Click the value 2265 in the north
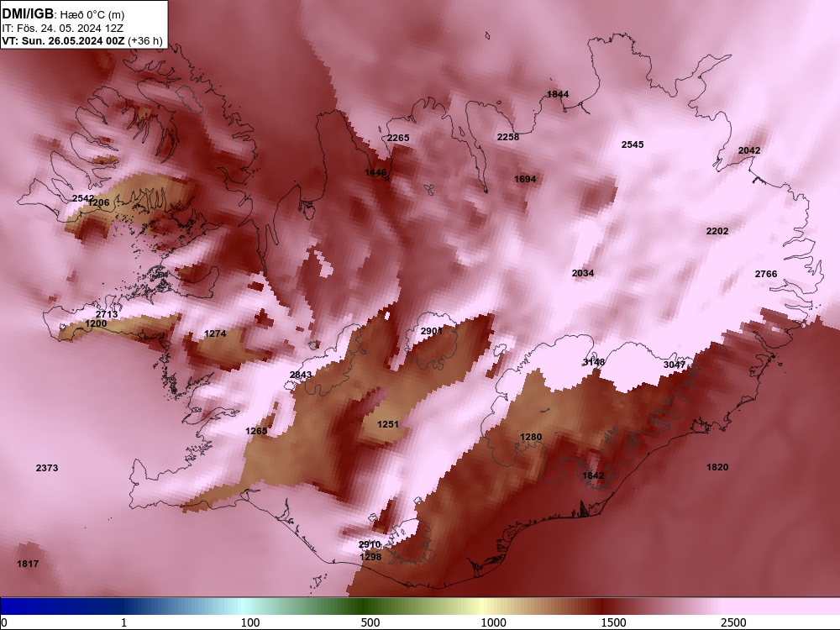840x630 pixels. (398, 138)
